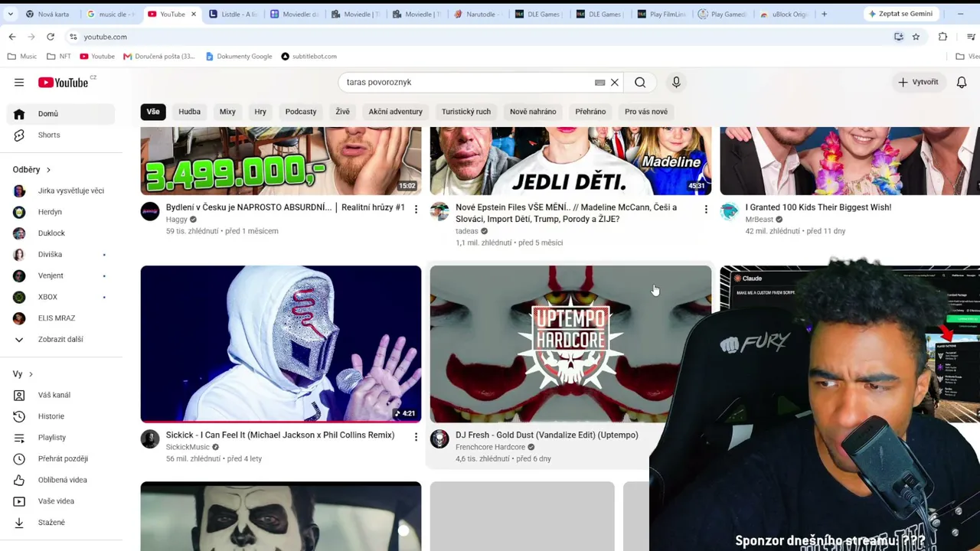This screenshot has width=980, height=551.
Task: Open more options for Sickick video
Action: 416,437
